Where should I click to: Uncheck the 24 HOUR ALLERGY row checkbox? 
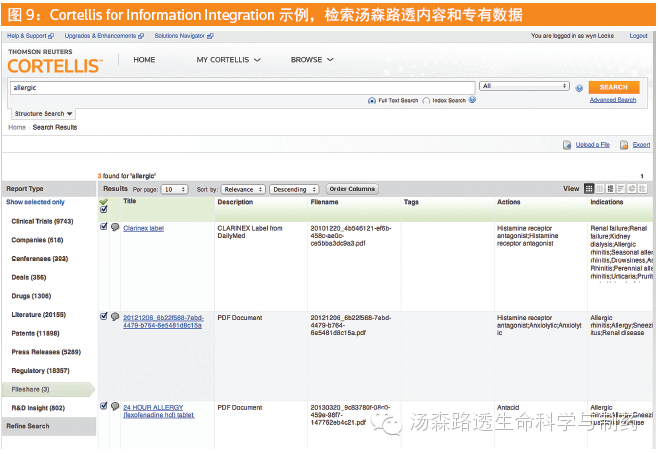104,406
